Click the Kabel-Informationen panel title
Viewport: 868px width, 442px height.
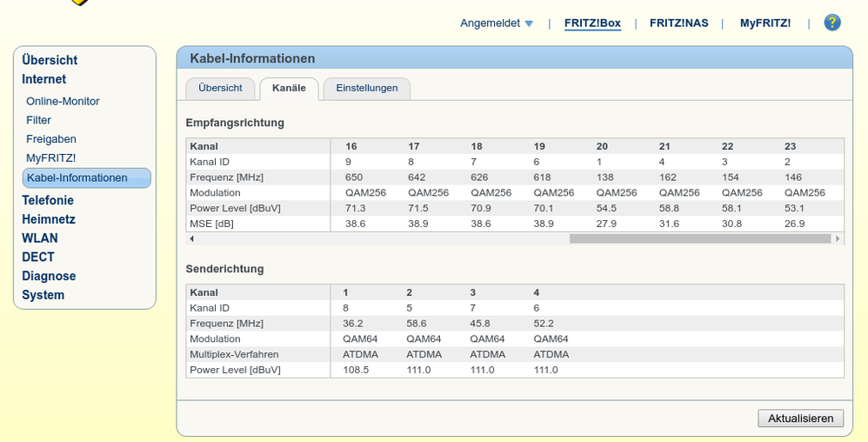[252, 58]
